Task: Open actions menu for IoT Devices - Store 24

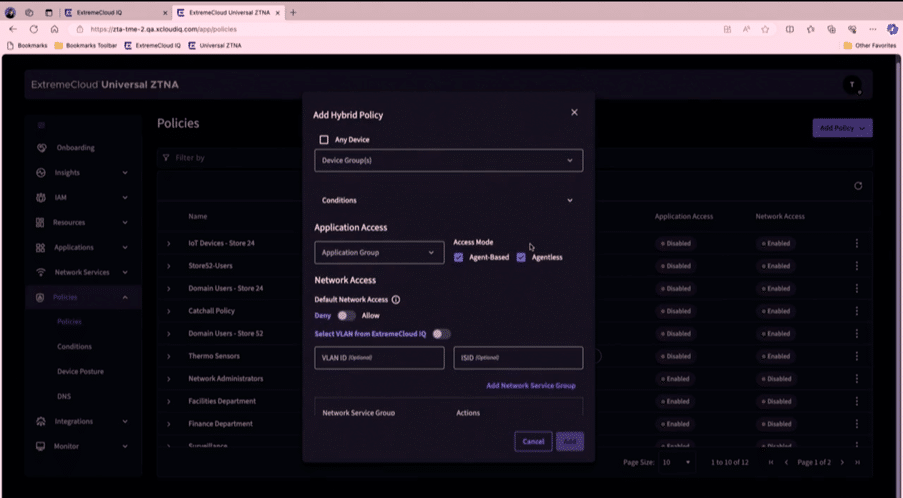Action: point(857,244)
